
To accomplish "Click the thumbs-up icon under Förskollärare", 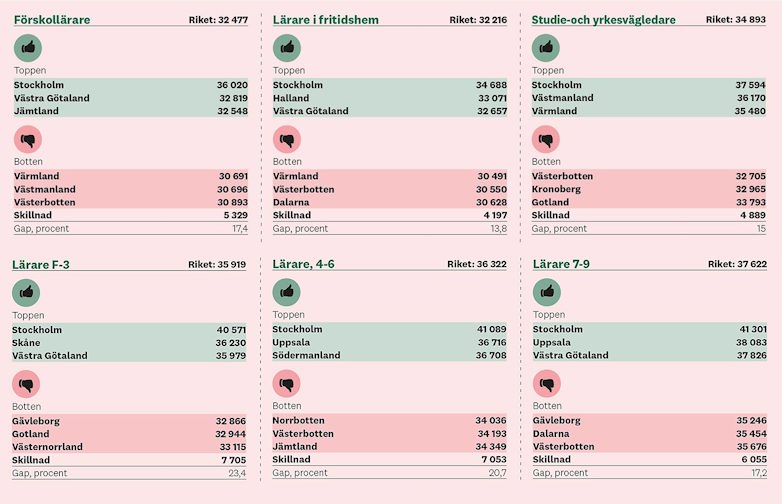I will tap(29, 48).
